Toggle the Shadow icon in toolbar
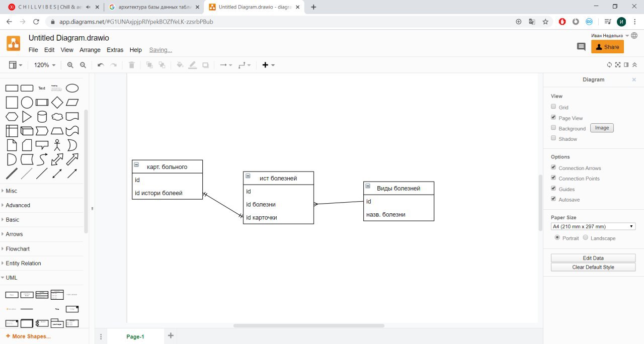This screenshot has width=644, height=344. coord(205,65)
